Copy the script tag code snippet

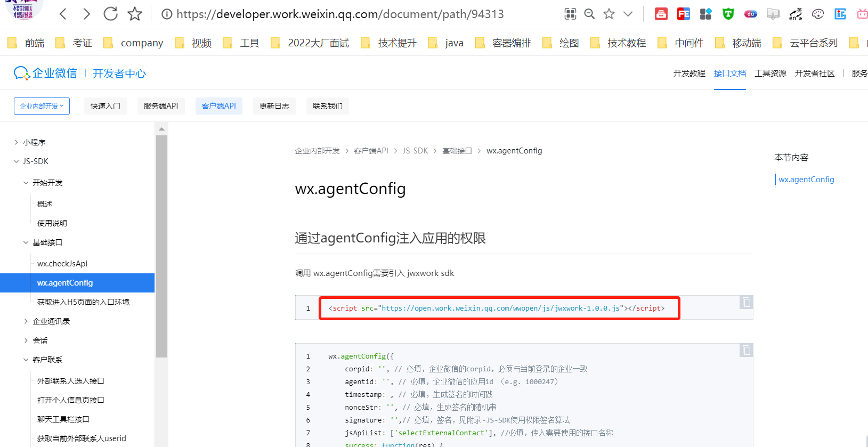[747, 303]
